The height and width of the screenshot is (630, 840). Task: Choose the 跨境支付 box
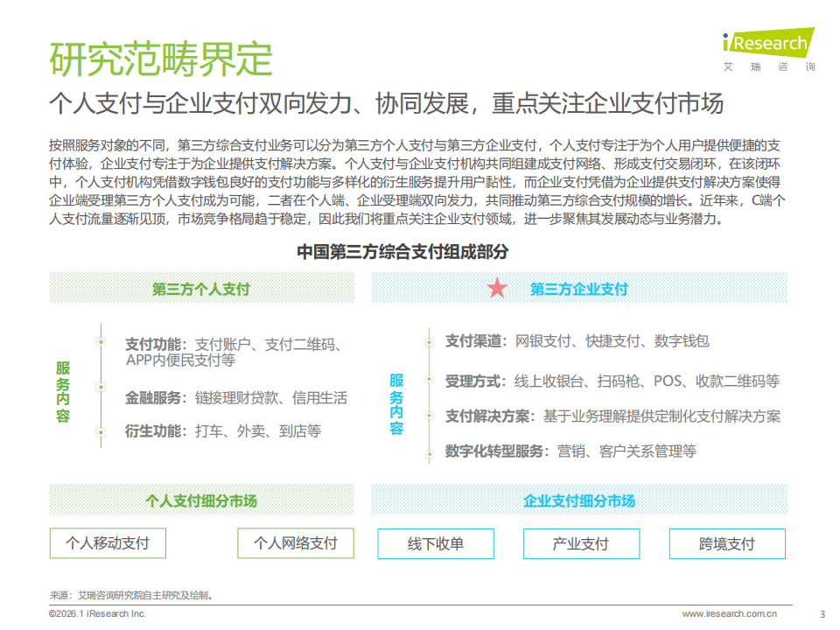(x=727, y=543)
